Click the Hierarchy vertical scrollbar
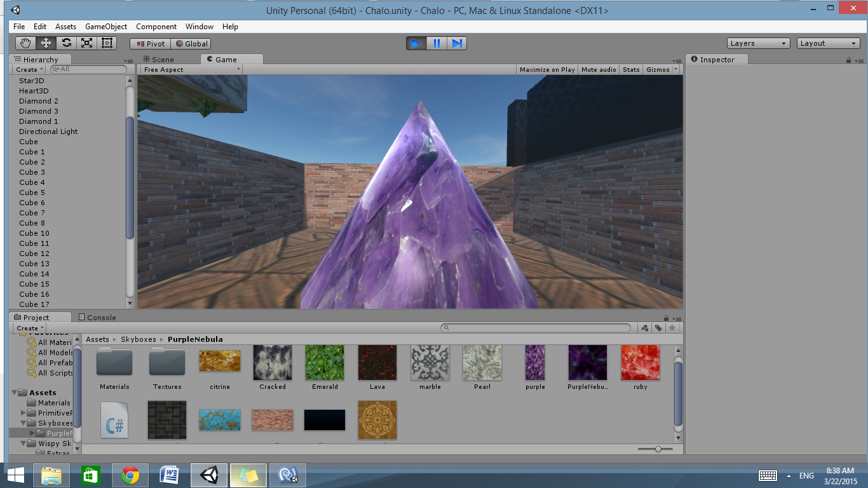Image resolution: width=868 pixels, height=488 pixels. [130, 178]
